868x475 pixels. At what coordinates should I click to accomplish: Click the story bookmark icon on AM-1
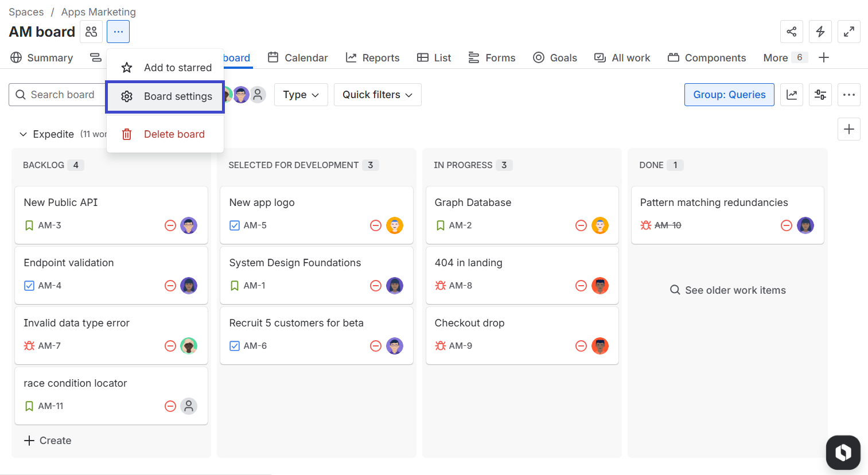235,286
